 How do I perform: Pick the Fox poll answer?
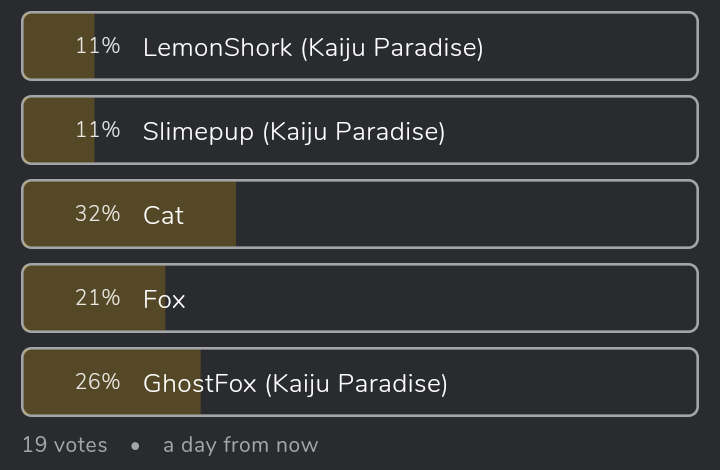click(360, 298)
